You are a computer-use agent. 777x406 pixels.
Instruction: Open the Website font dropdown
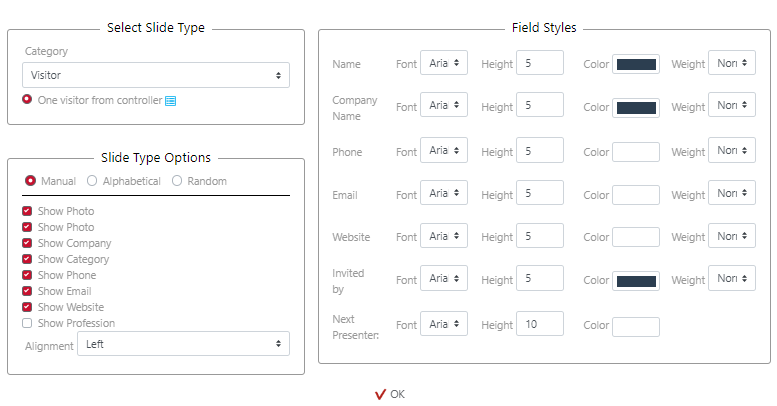(443, 236)
